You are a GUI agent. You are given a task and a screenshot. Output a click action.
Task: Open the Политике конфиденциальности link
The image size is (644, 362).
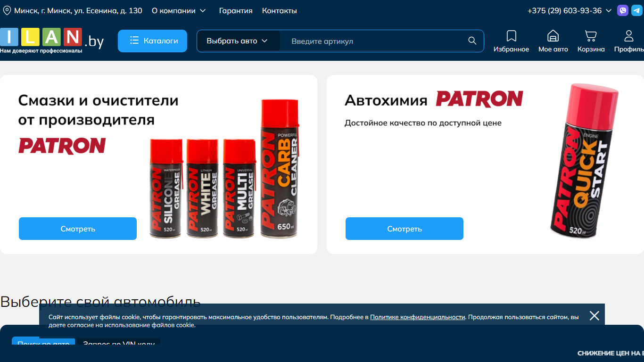point(417,317)
